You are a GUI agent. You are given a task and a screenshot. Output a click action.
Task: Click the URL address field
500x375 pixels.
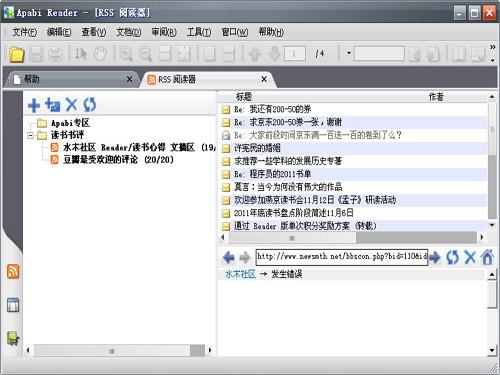click(x=342, y=257)
